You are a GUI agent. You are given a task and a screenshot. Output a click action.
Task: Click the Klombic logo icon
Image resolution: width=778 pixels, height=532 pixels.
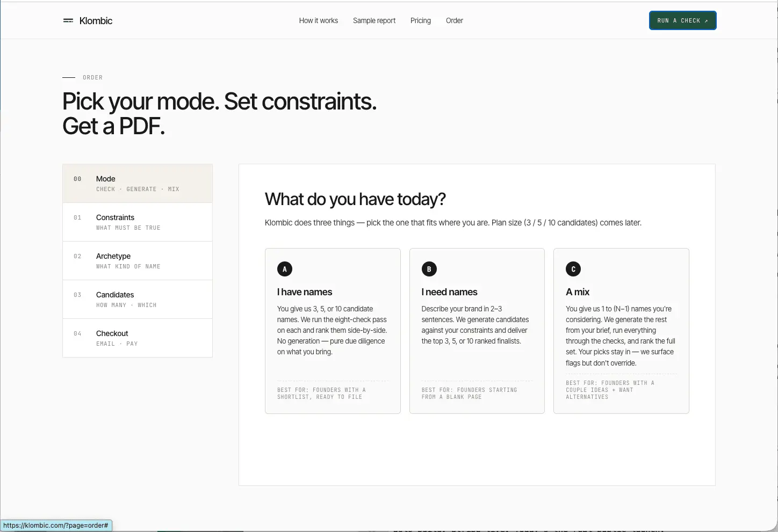point(68,21)
